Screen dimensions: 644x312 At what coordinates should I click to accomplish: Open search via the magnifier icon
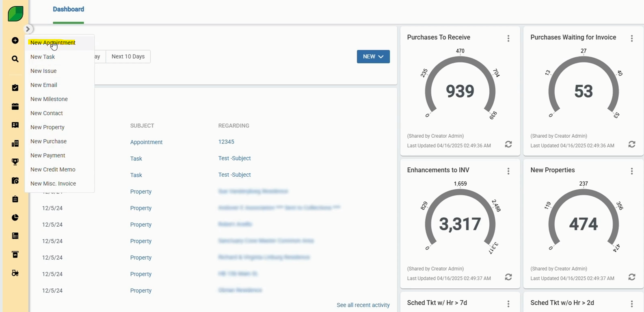15,59
